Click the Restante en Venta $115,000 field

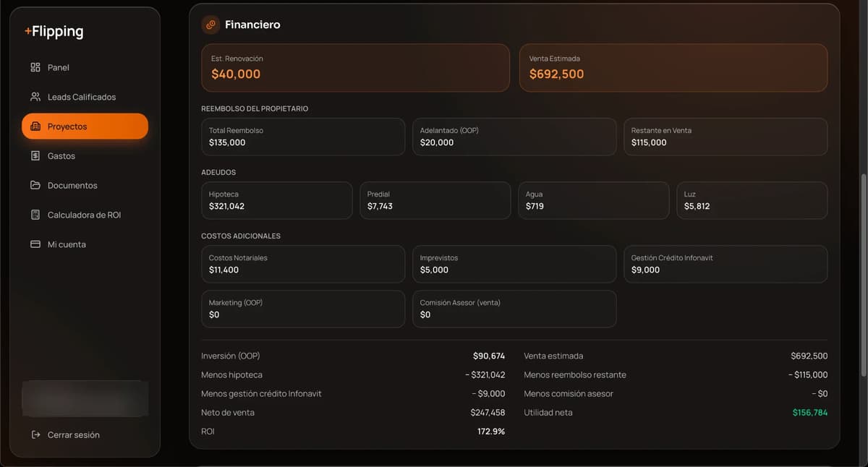pos(726,137)
